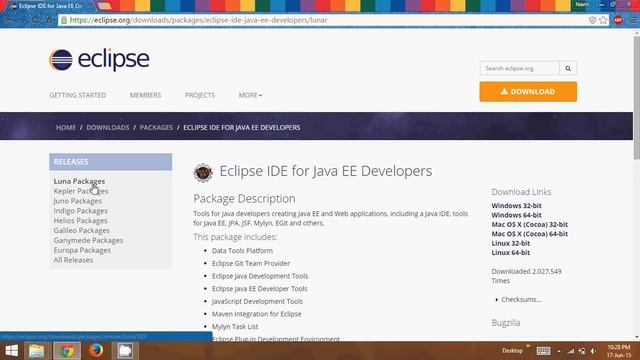Download Mac OS X (Cocoa) 64-bit

(x=529, y=234)
